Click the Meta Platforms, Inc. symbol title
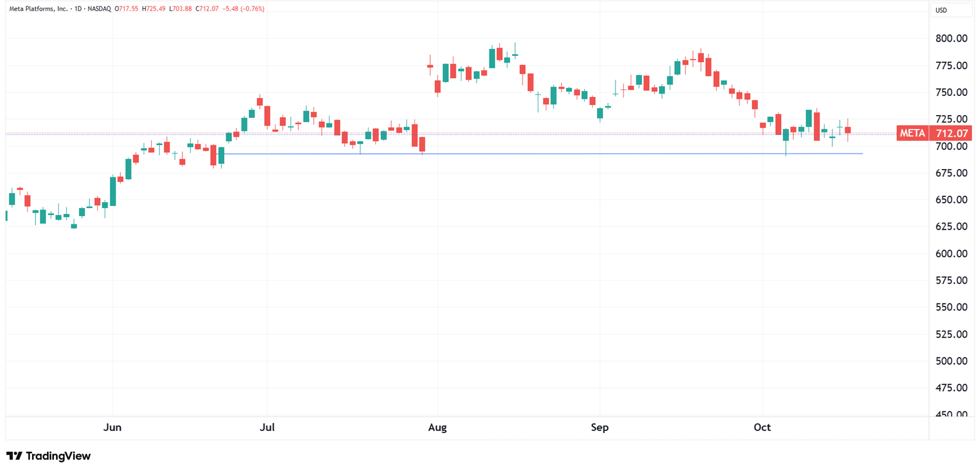The width and height of the screenshot is (980, 472). coord(38,9)
